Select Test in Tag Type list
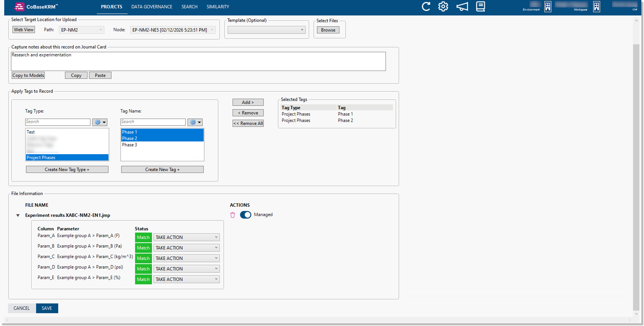This screenshot has width=644, height=326. [67, 132]
